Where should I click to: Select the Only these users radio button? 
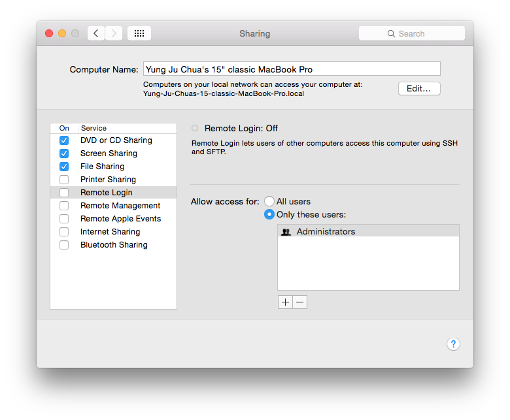pyautogui.click(x=269, y=214)
